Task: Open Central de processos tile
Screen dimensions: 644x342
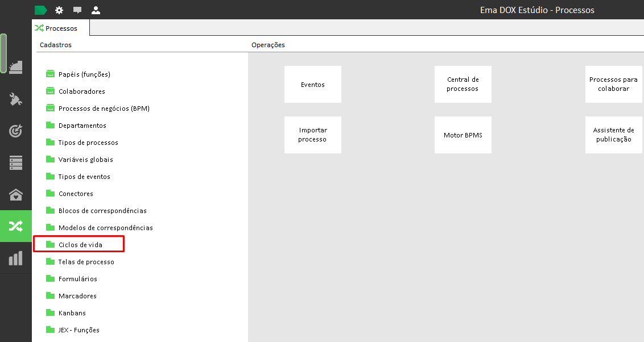Action: (463, 85)
